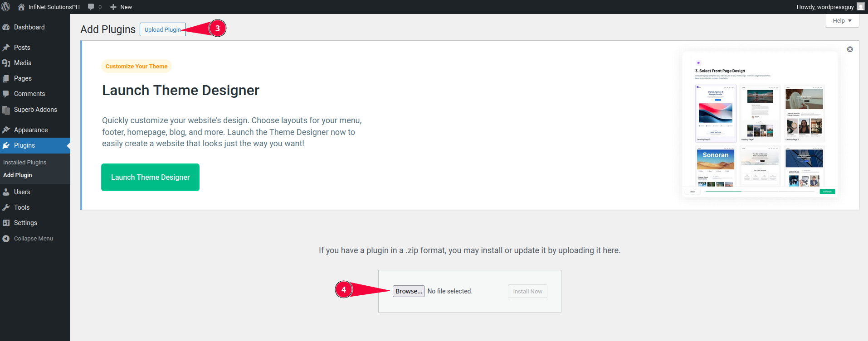The height and width of the screenshot is (341, 868).
Task: Click the Dashboard gauge icon
Action: [x=6, y=27]
